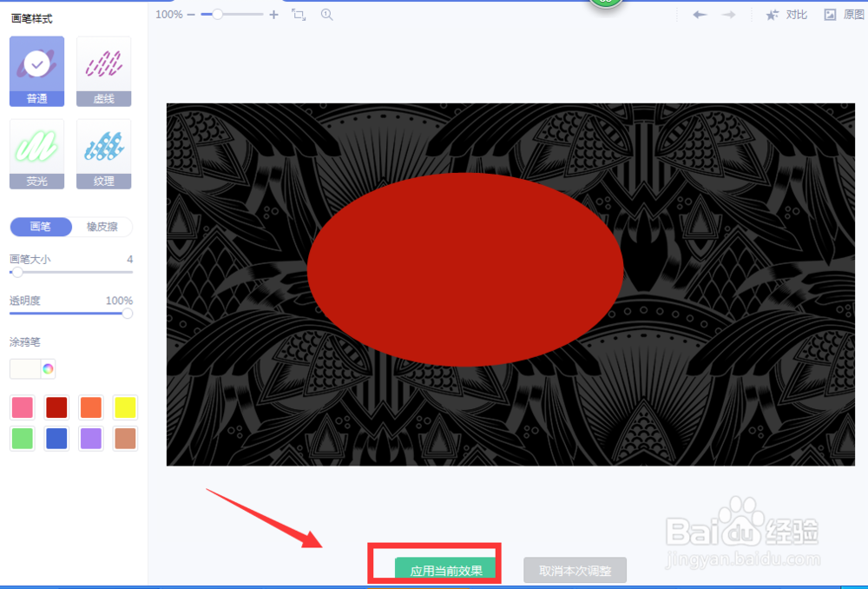The image size is (868, 589).
Task: Select the 虚线 dashed brush style
Action: click(103, 71)
